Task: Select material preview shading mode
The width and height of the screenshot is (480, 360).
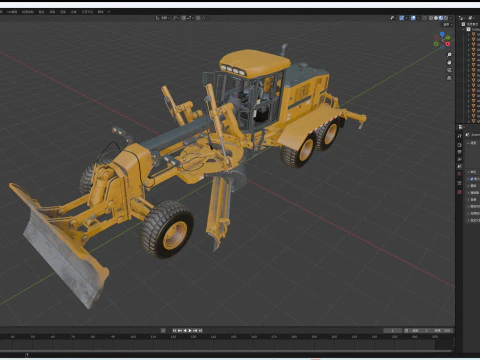Action: coord(441,18)
